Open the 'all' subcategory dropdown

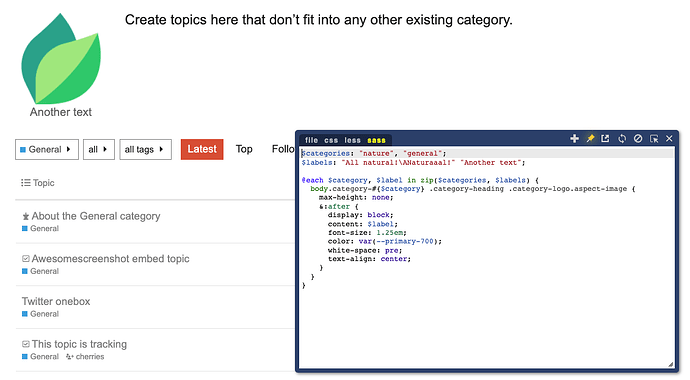pos(99,150)
